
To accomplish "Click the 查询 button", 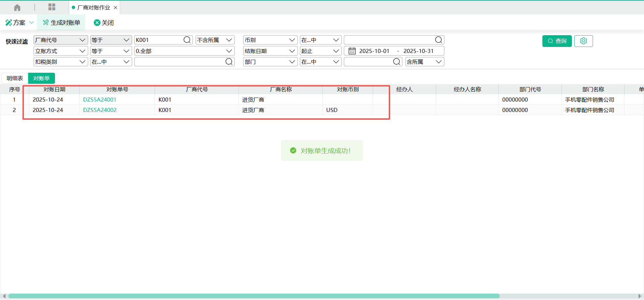I will tap(557, 41).
